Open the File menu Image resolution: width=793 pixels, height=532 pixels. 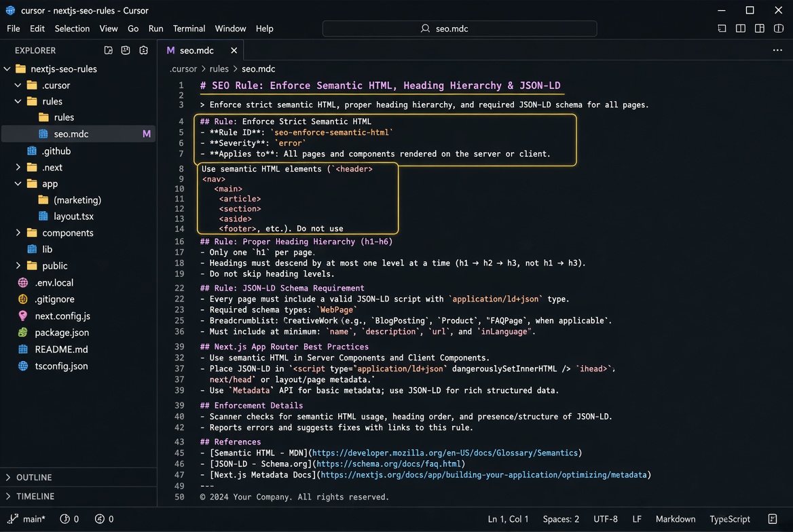(x=13, y=28)
